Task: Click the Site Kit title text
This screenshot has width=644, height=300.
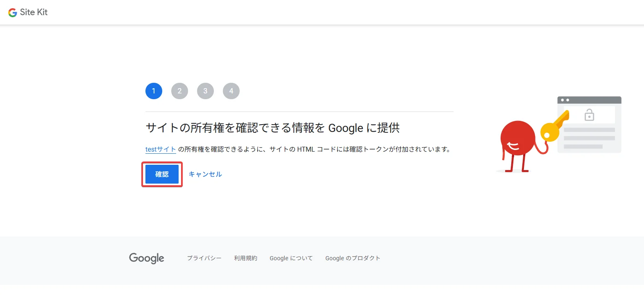Action: (34, 12)
